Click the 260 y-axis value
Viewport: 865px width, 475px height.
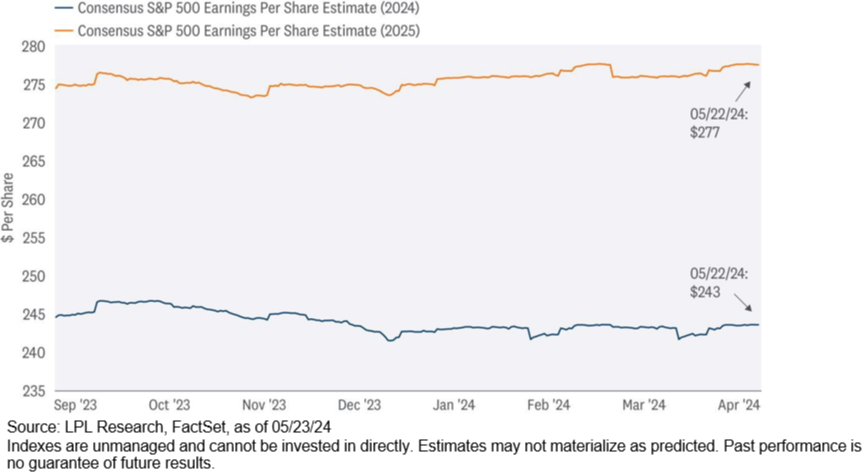tap(30, 200)
